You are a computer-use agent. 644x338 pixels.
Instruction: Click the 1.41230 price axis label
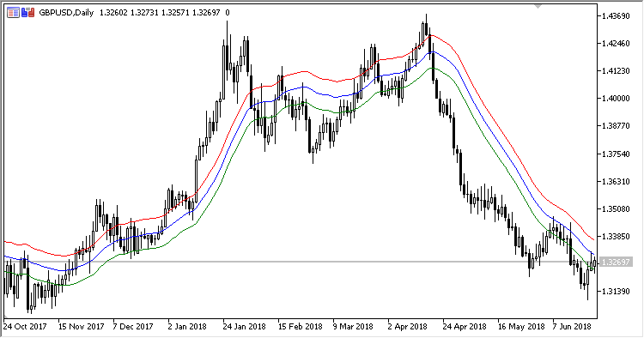point(616,71)
